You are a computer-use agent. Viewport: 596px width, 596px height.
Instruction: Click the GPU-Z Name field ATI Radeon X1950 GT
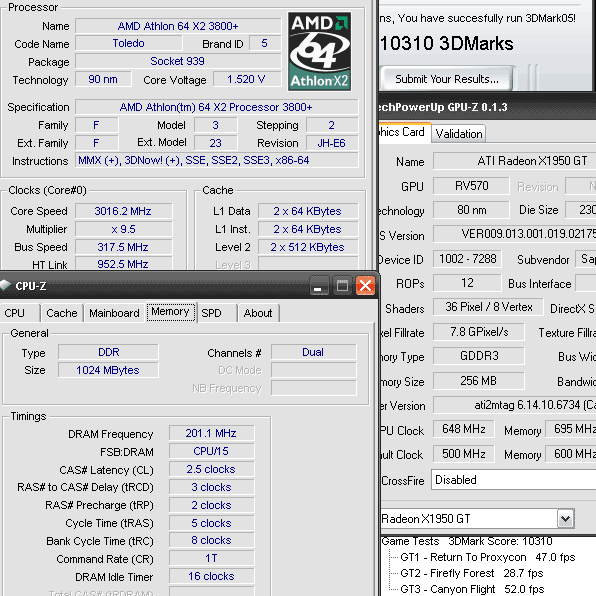[x=514, y=161]
